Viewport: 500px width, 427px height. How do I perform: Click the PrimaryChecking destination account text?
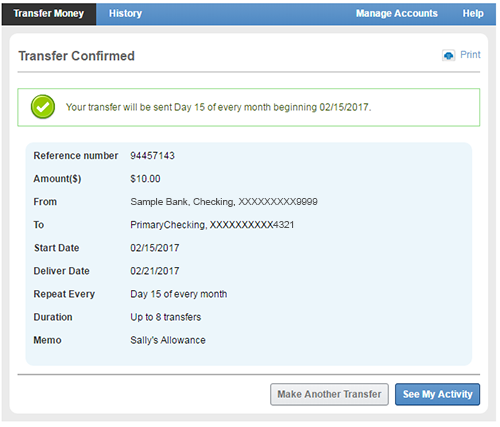212,225
